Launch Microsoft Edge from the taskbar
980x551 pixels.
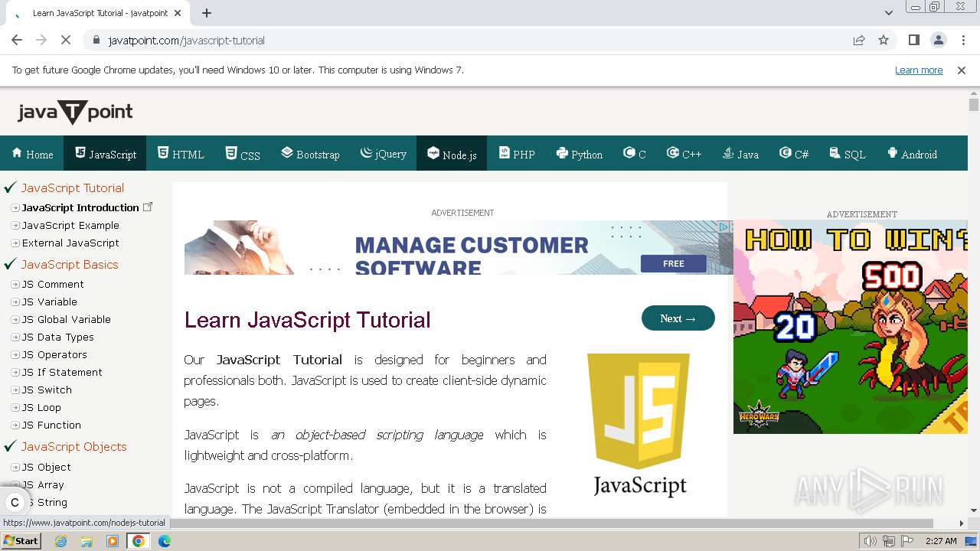point(165,541)
